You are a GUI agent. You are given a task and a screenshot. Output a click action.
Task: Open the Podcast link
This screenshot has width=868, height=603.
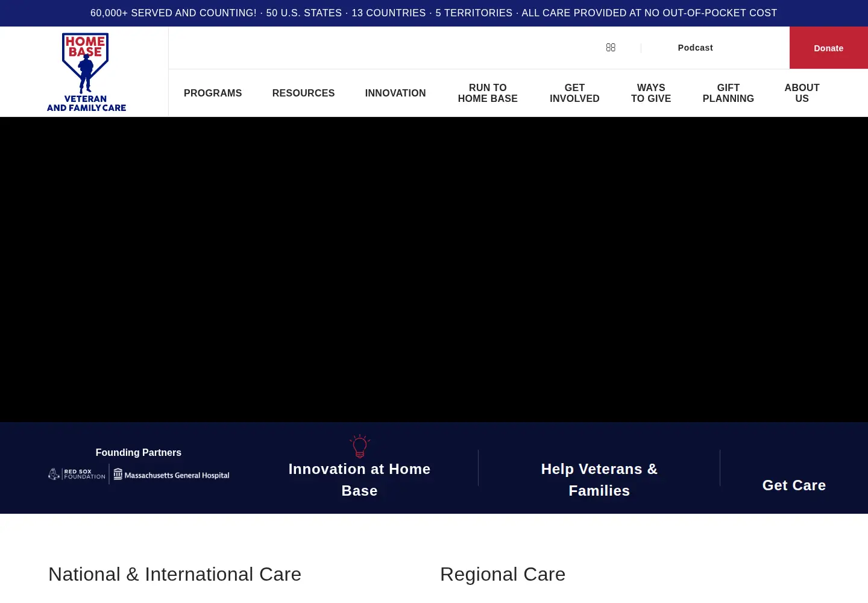click(695, 48)
